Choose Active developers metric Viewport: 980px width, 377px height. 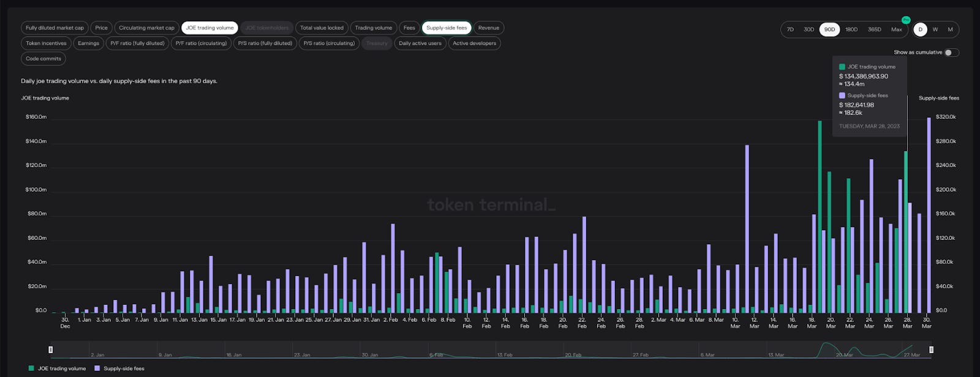tap(475, 43)
